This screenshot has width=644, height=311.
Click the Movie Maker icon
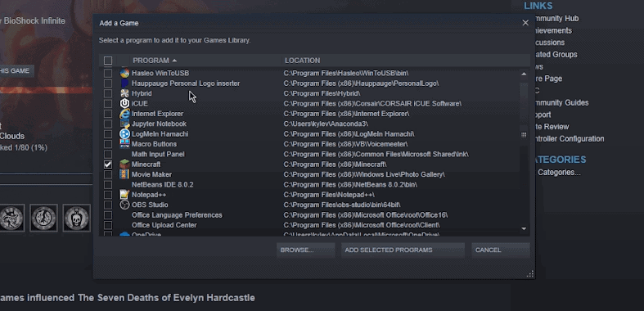124,174
